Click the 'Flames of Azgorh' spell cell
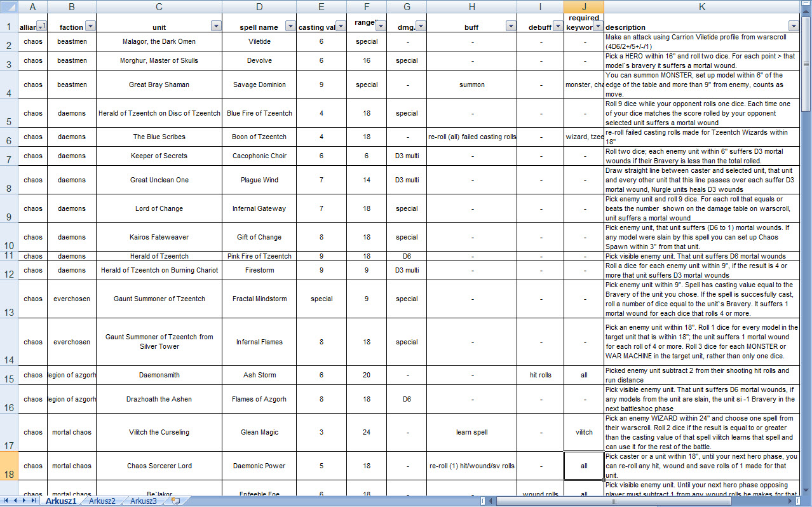812x507 pixels. coord(259,399)
